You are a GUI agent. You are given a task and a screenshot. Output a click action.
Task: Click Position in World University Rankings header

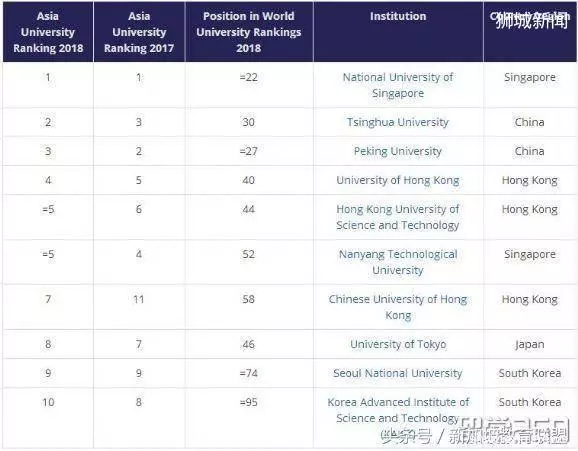tap(249, 32)
